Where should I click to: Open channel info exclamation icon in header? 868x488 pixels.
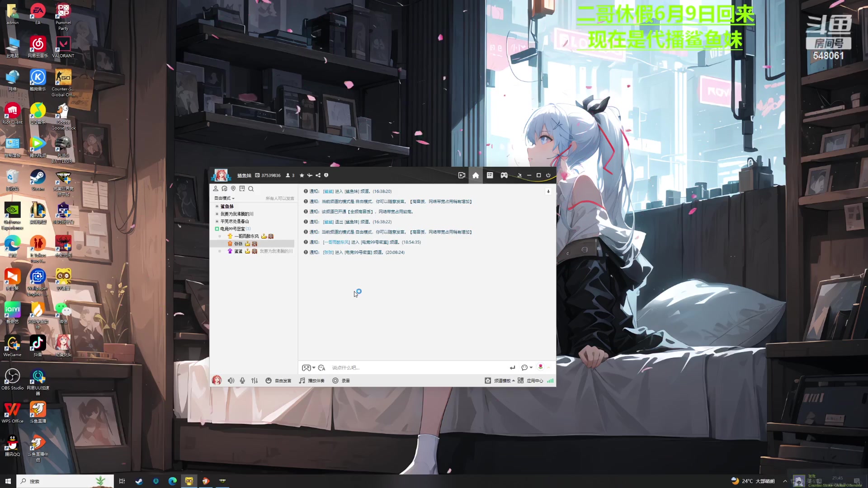click(326, 175)
